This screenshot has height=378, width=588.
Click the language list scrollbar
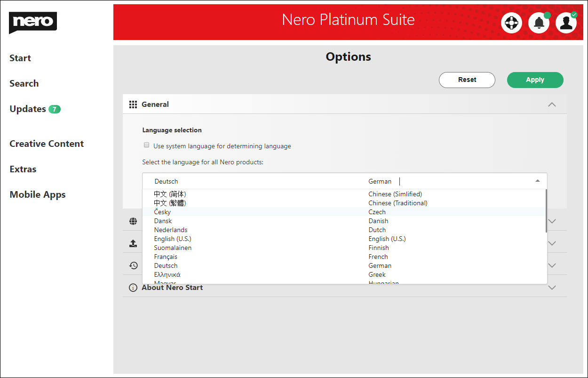[546, 211]
